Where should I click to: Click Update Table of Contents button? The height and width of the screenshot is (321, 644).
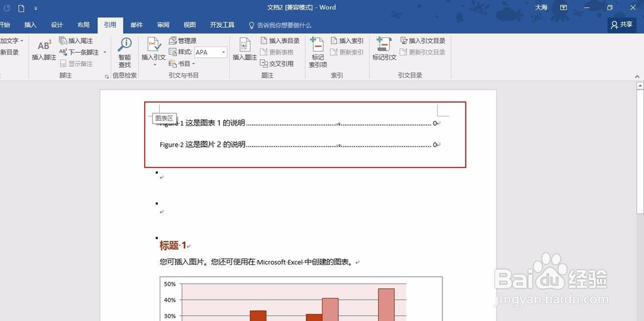9,52
